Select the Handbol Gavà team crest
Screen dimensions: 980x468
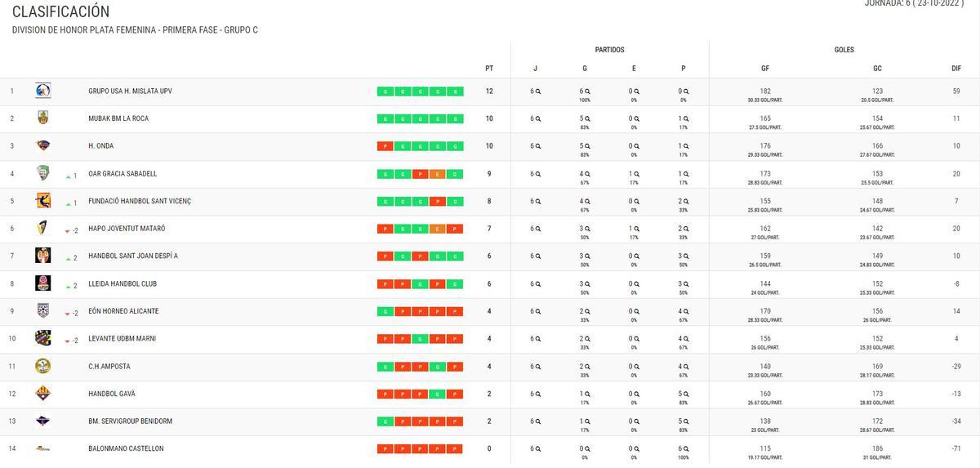tap(43, 394)
